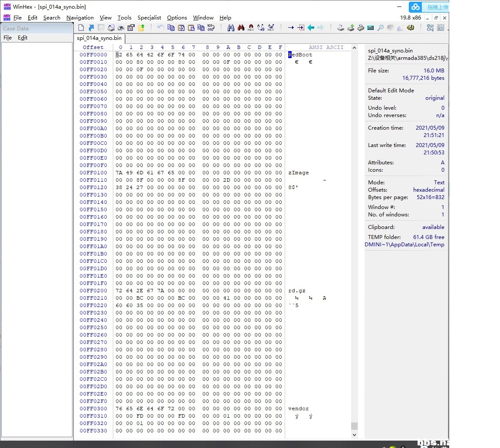Click the 'vendor' ASCII text
The width and height of the screenshot is (500, 448).
pos(299,409)
